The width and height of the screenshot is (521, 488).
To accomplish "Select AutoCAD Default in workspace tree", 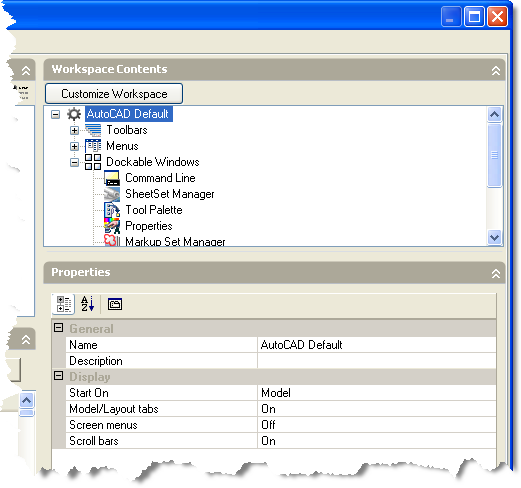I will pos(128,114).
